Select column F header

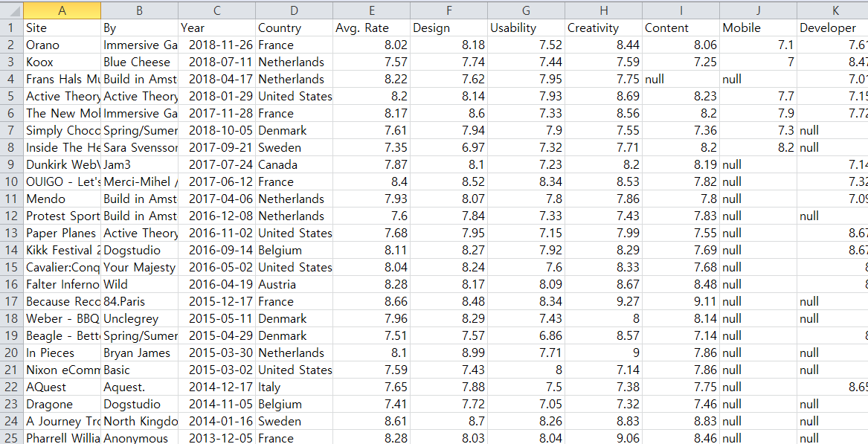click(449, 10)
